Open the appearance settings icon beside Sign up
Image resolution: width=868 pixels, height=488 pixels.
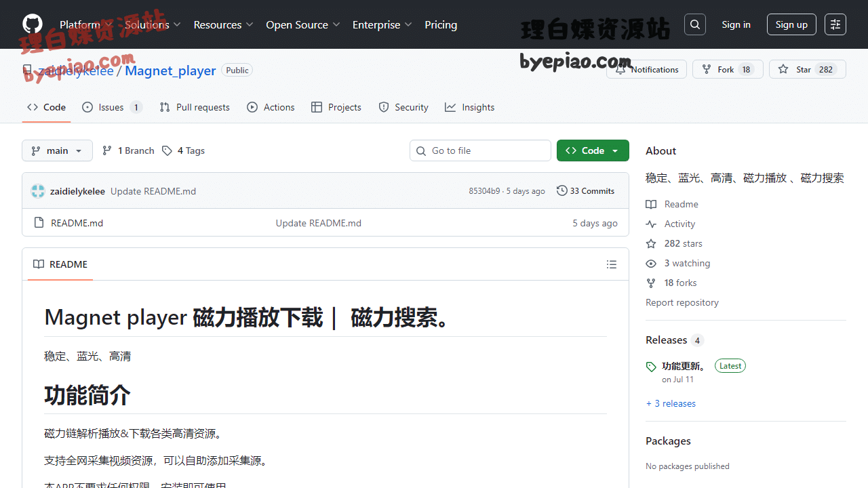coord(835,24)
